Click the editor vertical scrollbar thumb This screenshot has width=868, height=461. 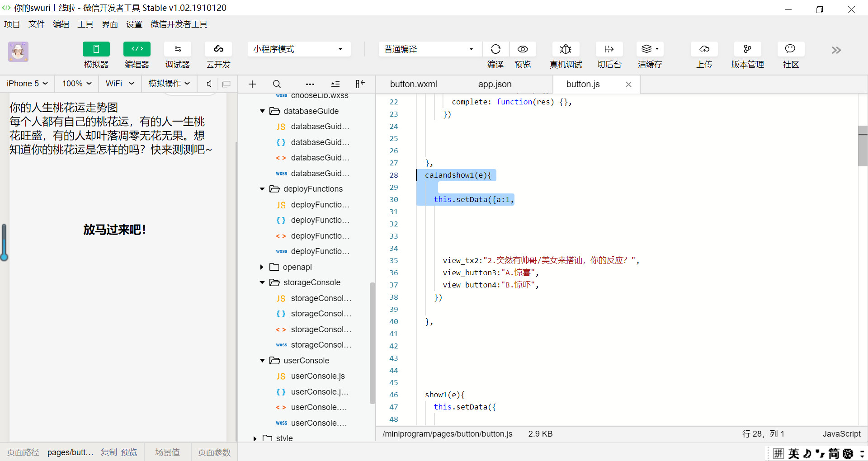tap(863, 147)
